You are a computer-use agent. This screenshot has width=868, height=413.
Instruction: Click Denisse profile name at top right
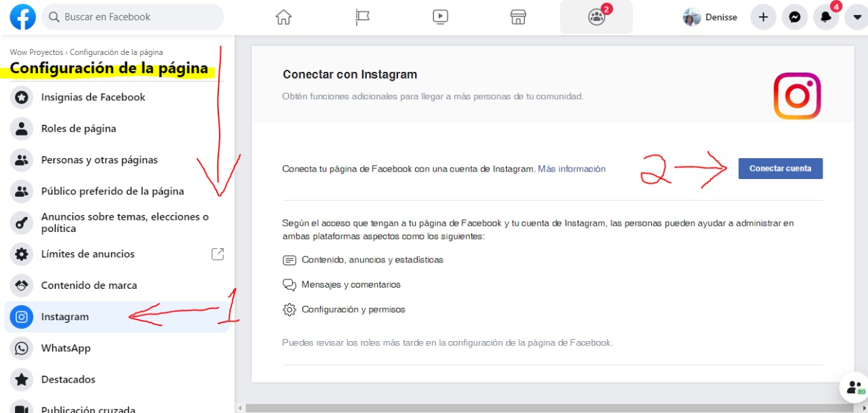(x=721, y=16)
